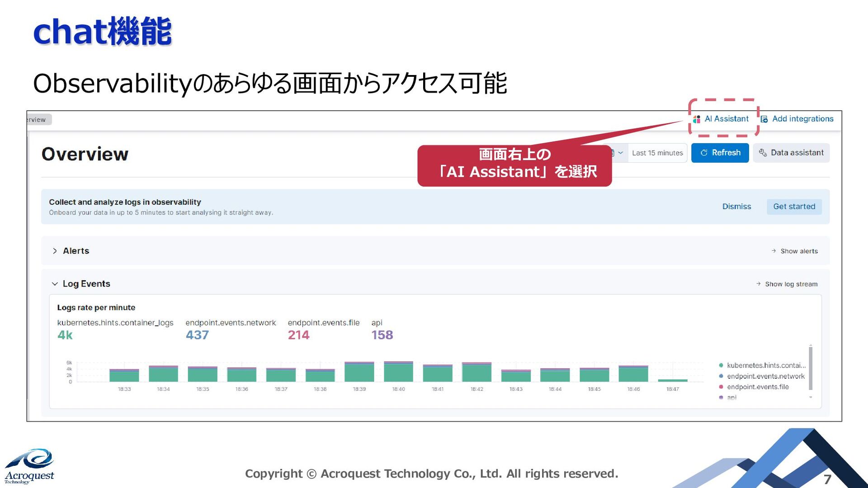The width and height of the screenshot is (868, 488).
Task: Click endpoint.events.network legend label
Action: pos(766,376)
